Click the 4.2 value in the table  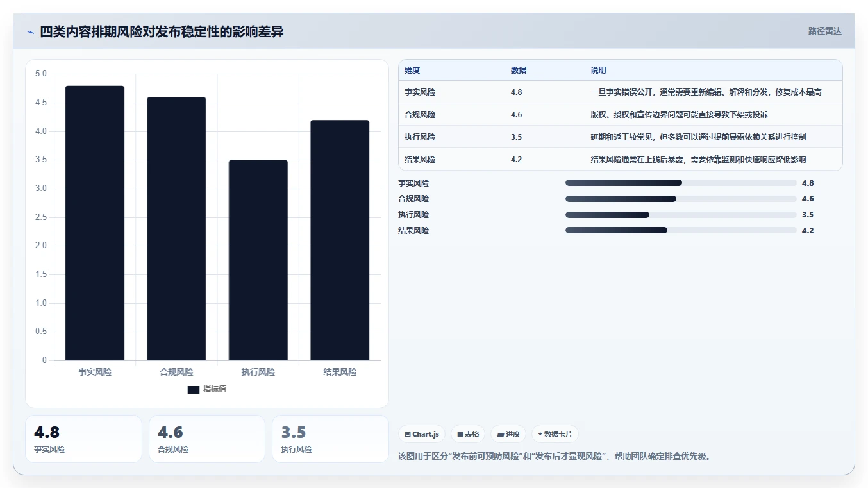(517, 160)
